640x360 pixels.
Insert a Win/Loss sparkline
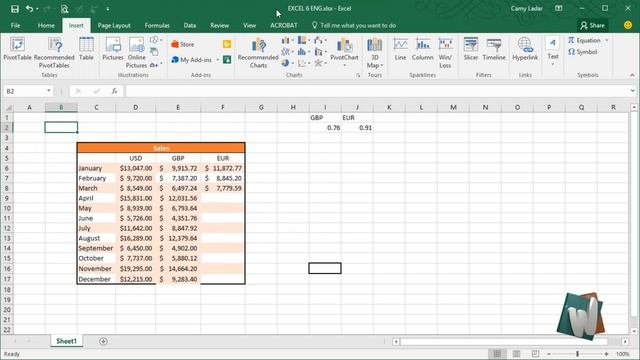click(445, 53)
